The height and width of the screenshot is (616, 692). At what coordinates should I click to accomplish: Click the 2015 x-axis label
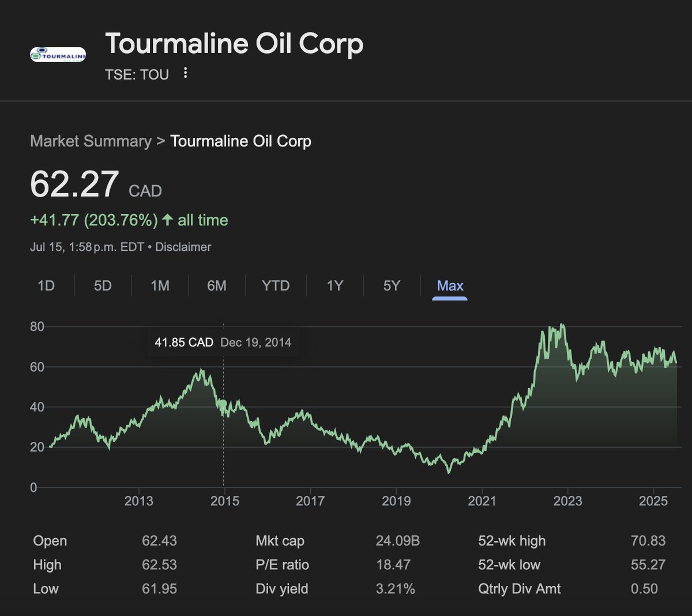coord(225,501)
